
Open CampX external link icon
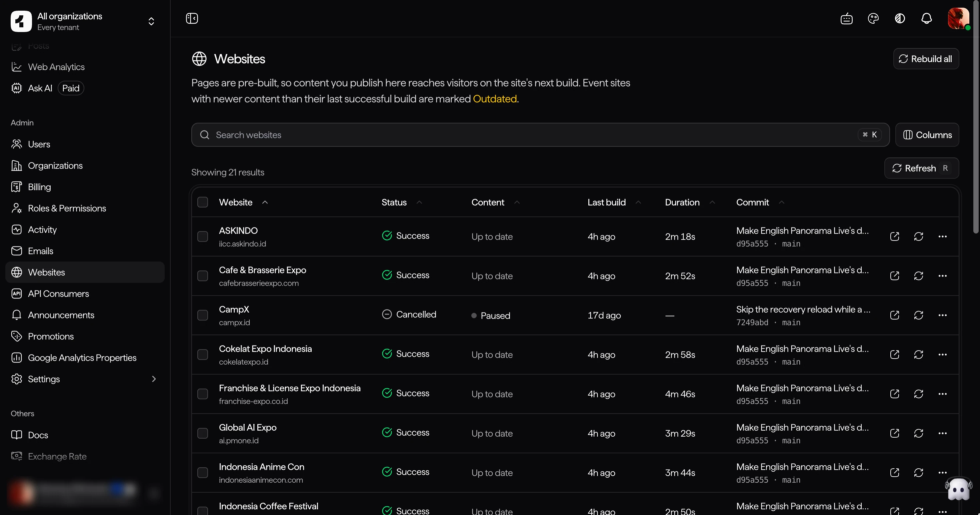pyautogui.click(x=894, y=315)
